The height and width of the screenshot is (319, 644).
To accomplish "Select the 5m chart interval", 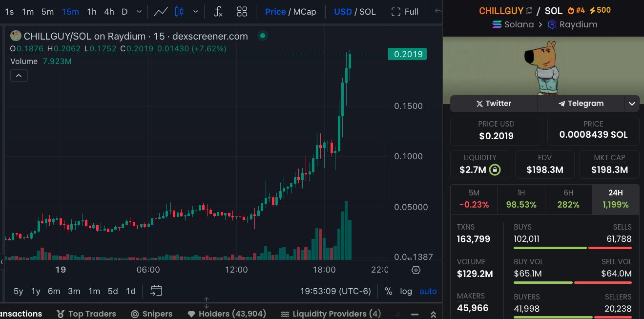I will [47, 12].
